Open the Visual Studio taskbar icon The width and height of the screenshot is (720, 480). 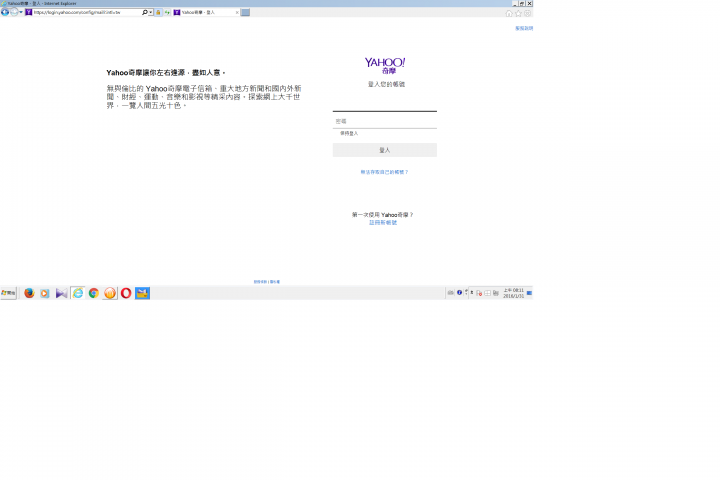click(61, 293)
